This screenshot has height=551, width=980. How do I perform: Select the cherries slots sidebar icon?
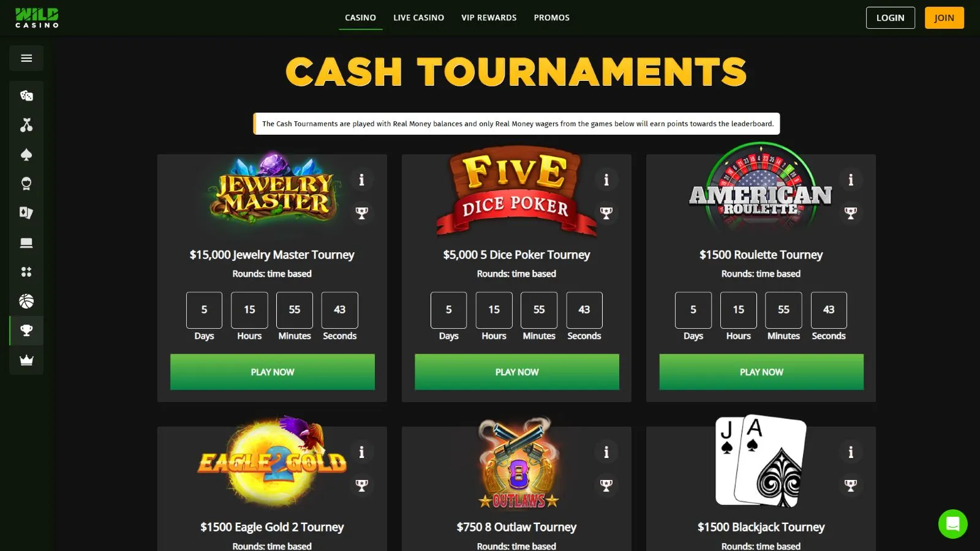(x=26, y=125)
